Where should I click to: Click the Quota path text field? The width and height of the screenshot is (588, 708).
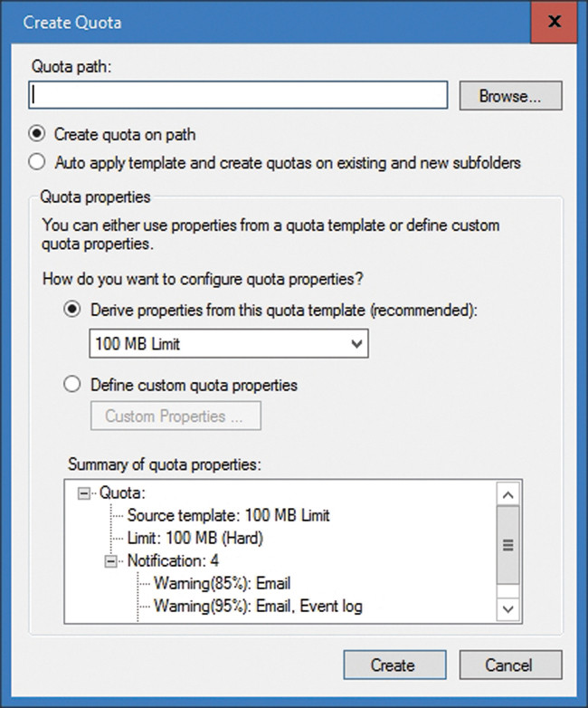click(239, 95)
